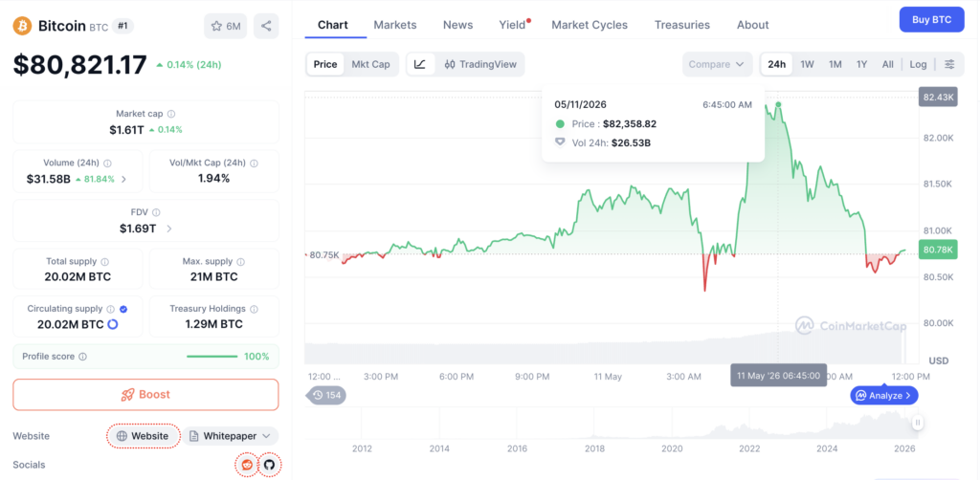Open the Reddit social icon
Image resolution: width=980 pixels, height=480 pixels.
[x=247, y=465]
